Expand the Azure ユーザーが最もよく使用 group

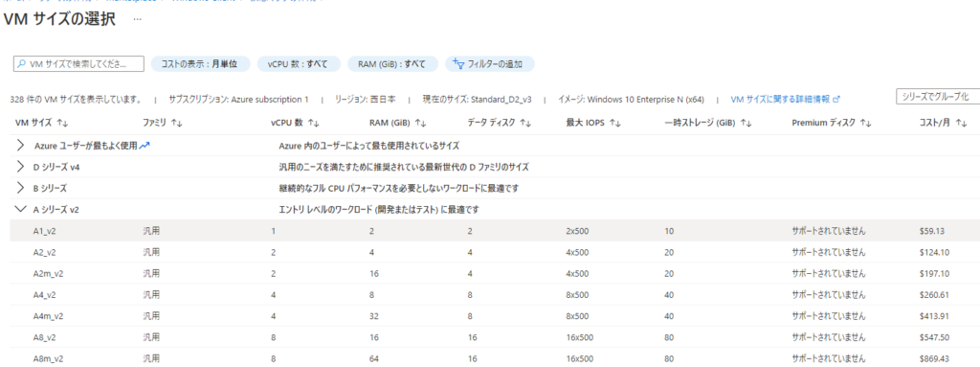(21, 146)
